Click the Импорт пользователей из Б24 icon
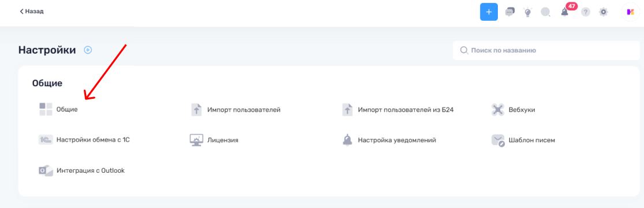This screenshot has height=208, width=644. point(348,110)
